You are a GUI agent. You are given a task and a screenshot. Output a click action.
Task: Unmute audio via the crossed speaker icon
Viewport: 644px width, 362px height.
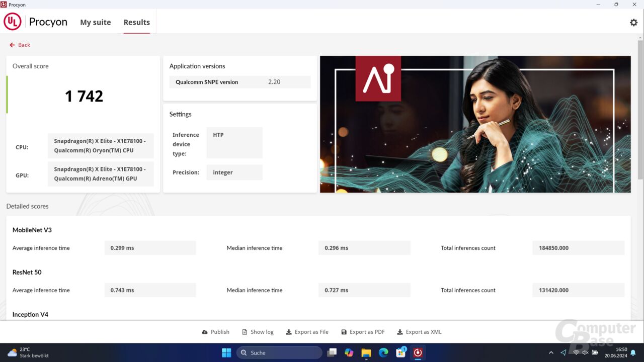pyautogui.click(x=585, y=352)
